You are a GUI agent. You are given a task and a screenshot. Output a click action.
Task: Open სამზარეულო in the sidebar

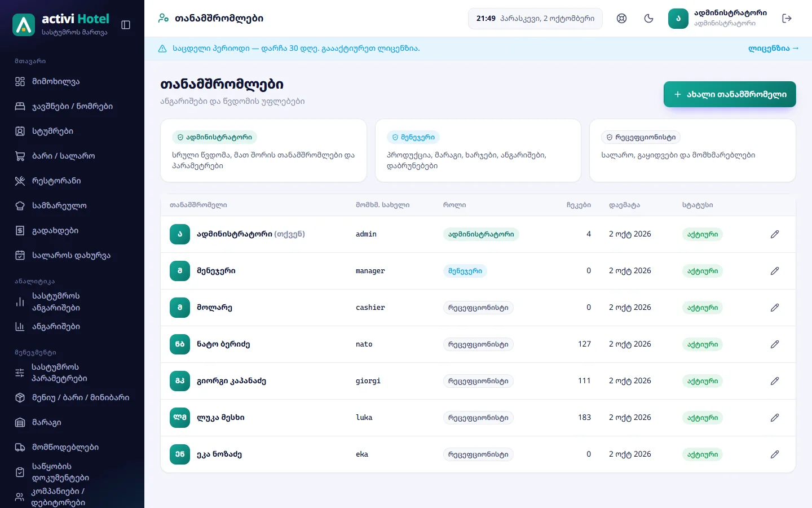point(72,205)
